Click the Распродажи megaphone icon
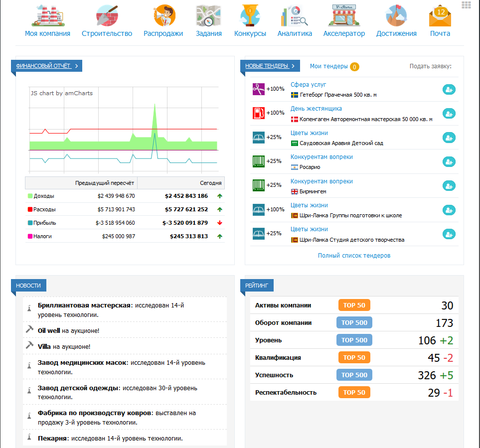 (x=163, y=16)
